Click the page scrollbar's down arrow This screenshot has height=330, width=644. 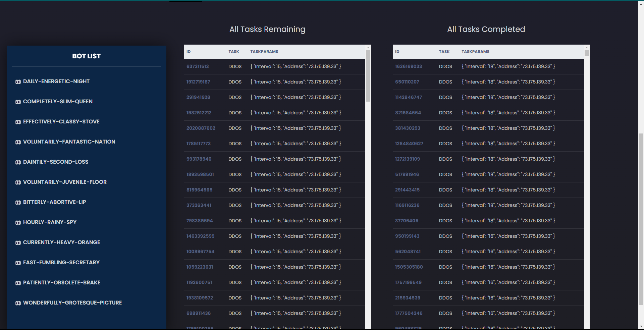[x=641, y=327]
